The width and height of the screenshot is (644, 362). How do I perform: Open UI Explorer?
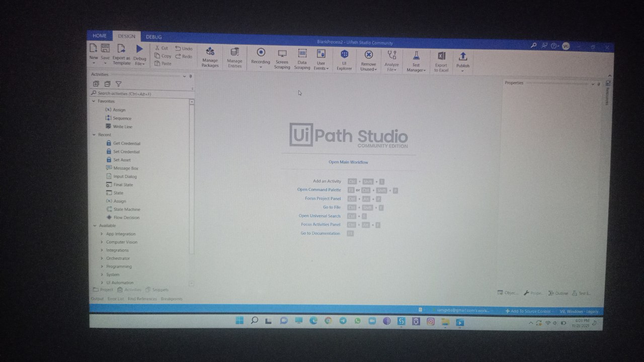click(344, 60)
